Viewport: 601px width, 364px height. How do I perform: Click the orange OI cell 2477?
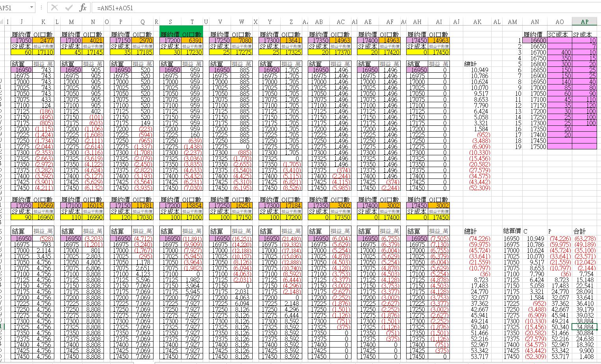[44, 40]
